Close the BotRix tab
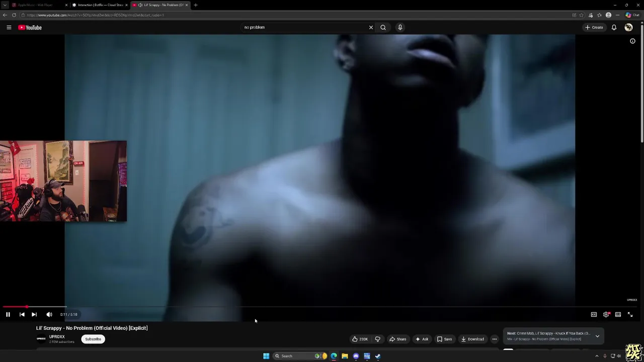The image size is (644, 362). tap(126, 5)
